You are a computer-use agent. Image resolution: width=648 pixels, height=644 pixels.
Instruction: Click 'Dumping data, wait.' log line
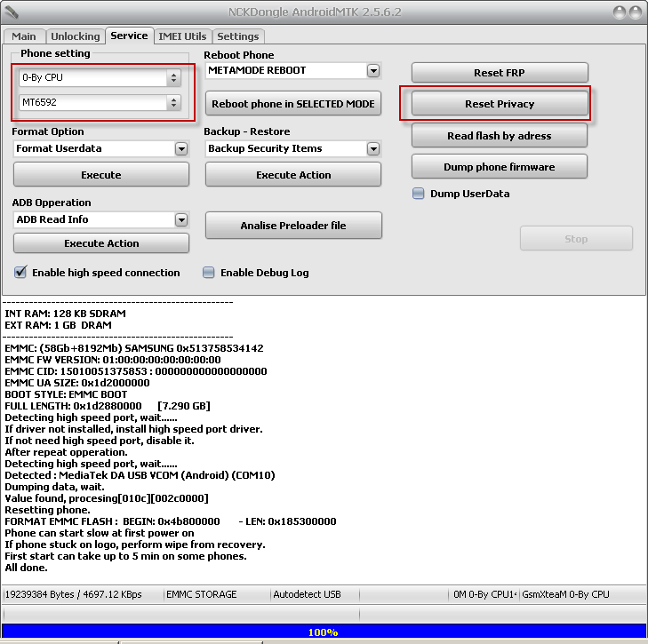[x=54, y=487]
